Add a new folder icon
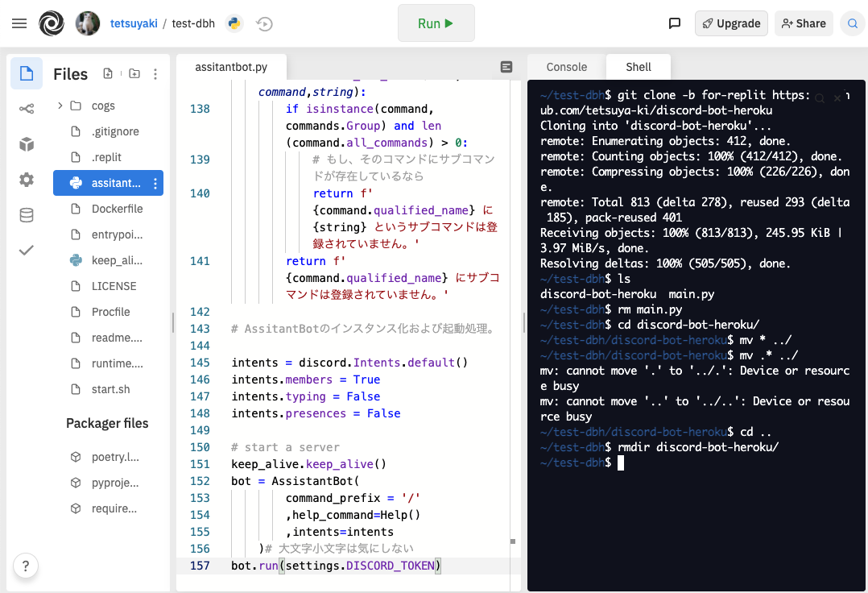This screenshot has height=593, width=868. [x=134, y=73]
